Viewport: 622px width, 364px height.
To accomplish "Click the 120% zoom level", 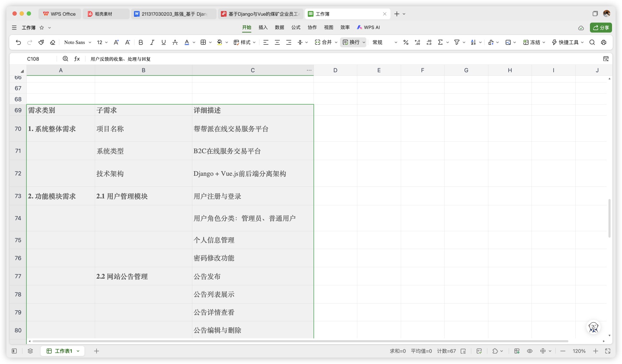I will pos(579,351).
